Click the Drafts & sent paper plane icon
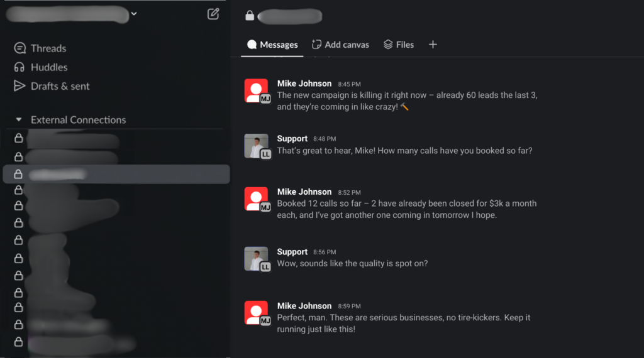Image resolution: width=644 pixels, height=358 pixels. point(19,86)
